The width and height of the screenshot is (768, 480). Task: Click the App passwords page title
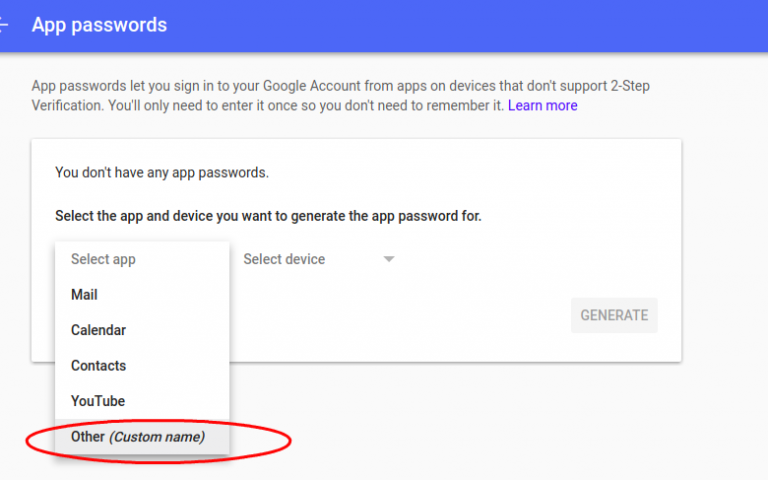[x=99, y=25]
